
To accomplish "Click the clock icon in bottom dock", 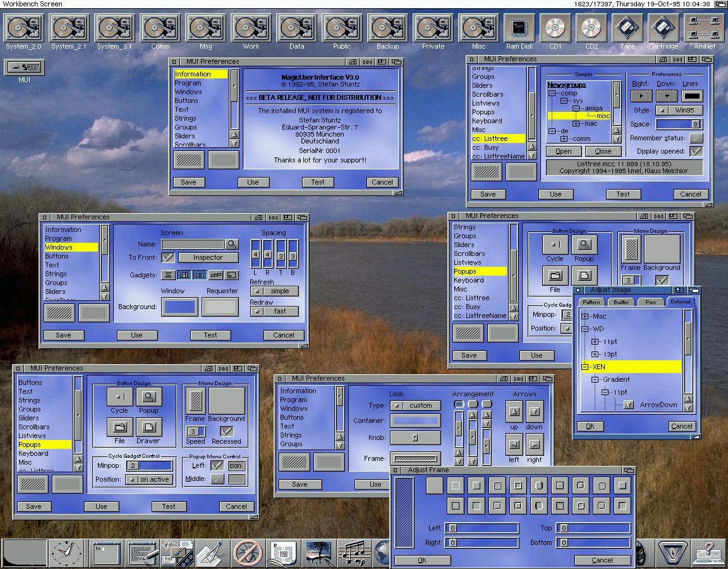I will pos(66,553).
